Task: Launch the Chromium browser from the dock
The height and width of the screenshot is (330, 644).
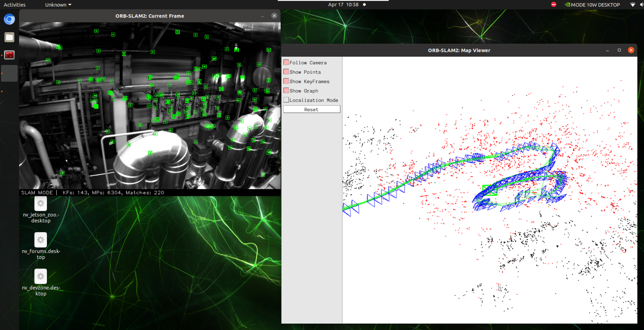Action: [9, 19]
